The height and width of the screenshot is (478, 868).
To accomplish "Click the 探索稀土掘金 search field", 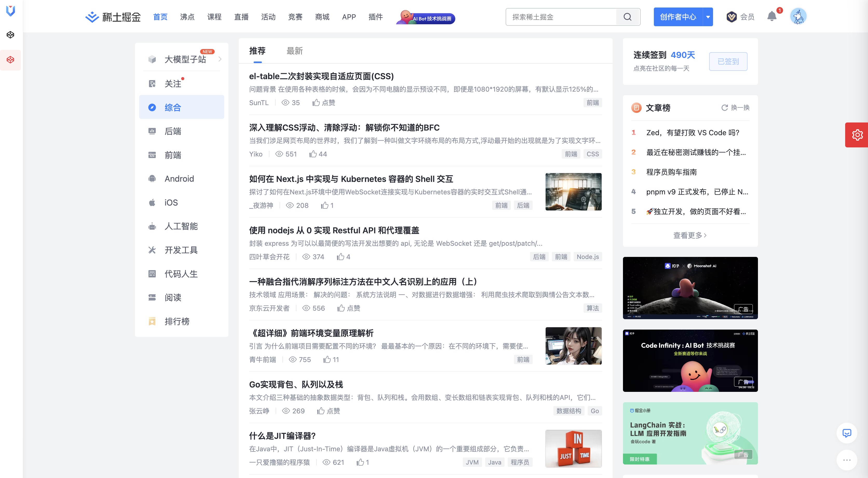I will point(561,17).
